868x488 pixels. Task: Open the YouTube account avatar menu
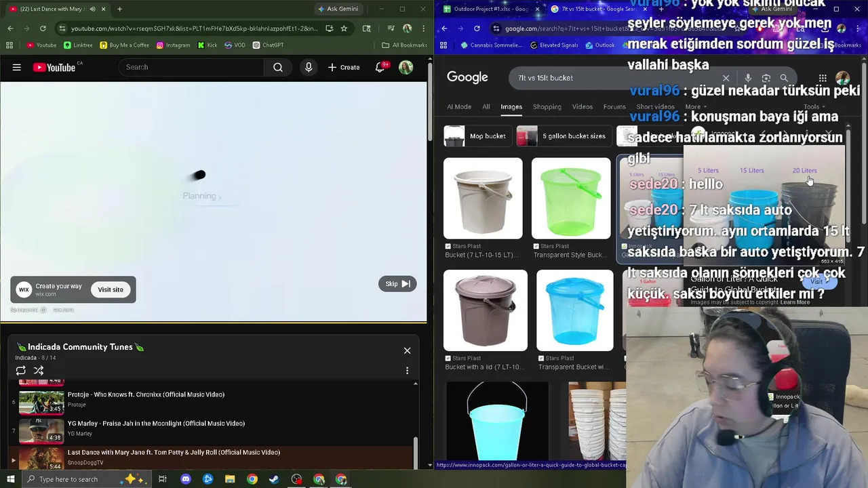tap(406, 67)
